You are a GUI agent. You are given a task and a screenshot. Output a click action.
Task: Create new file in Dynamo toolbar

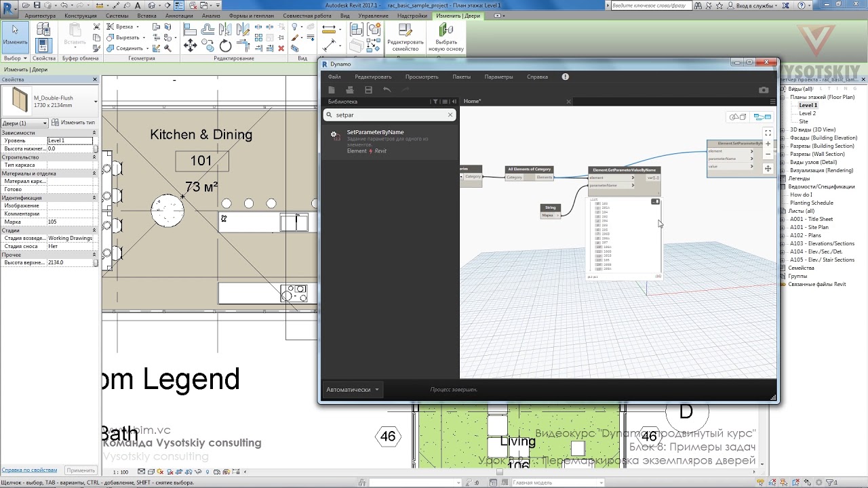pos(332,89)
